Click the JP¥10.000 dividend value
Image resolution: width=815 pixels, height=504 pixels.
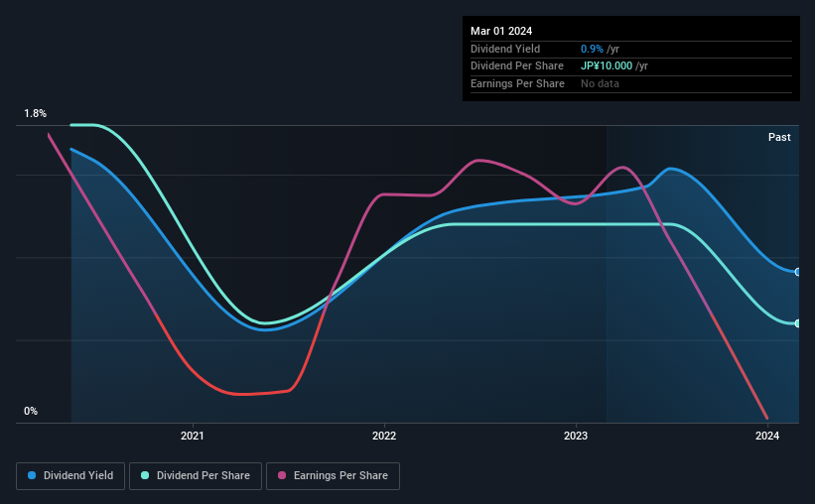(607, 66)
